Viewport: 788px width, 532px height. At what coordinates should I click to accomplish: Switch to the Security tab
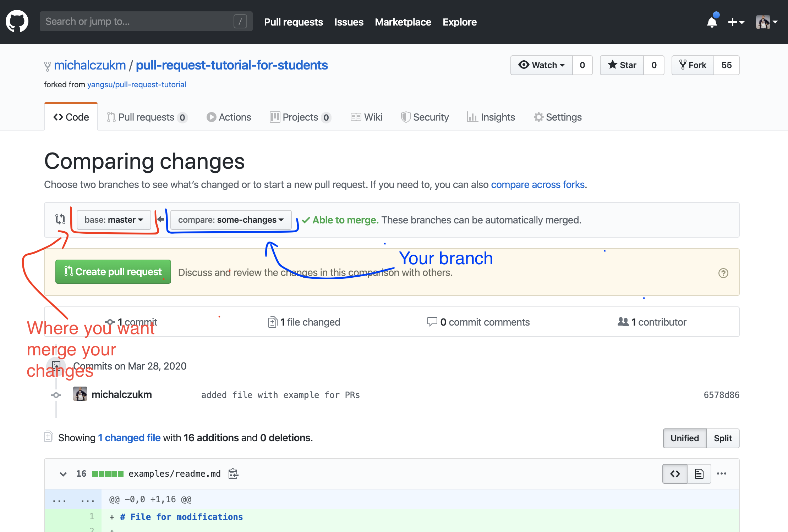click(425, 117)
